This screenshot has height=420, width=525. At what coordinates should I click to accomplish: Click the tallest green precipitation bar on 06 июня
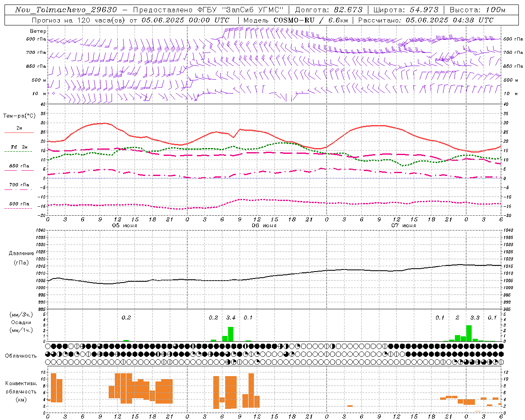[x=231, y=334]
